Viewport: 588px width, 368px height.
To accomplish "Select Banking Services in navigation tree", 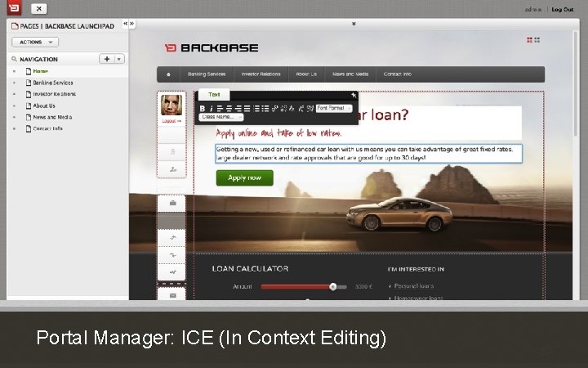I will (x=53, y=83).
